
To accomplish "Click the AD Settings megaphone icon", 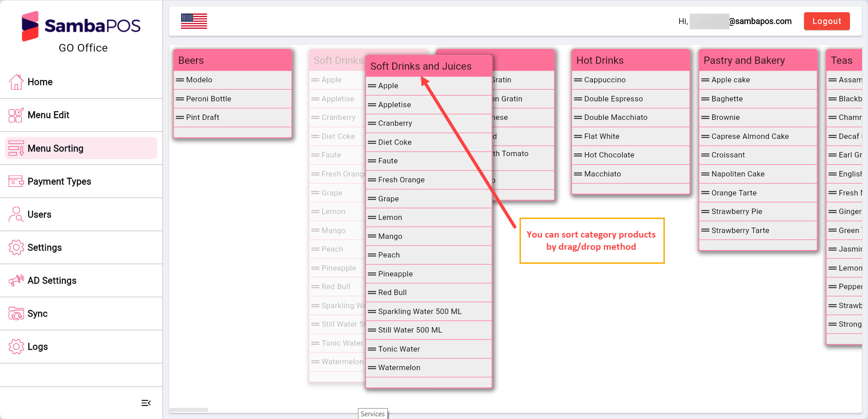I will (16, 281).
